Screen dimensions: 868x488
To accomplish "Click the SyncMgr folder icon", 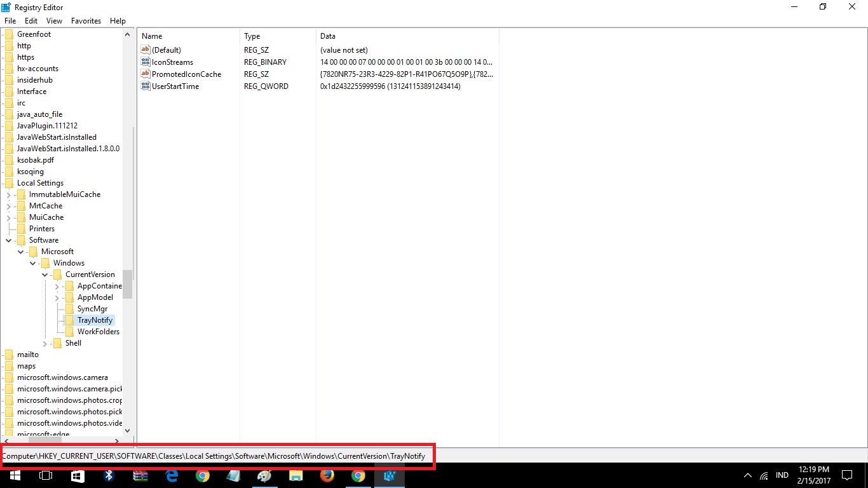I will pyautogui.click(x=69, y=309).
